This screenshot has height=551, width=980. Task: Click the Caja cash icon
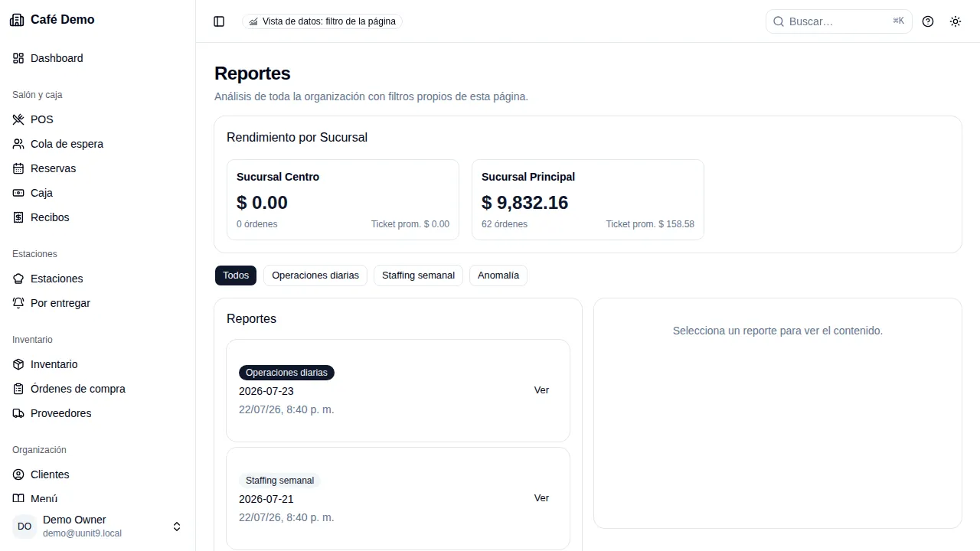(x=18, y=193)
